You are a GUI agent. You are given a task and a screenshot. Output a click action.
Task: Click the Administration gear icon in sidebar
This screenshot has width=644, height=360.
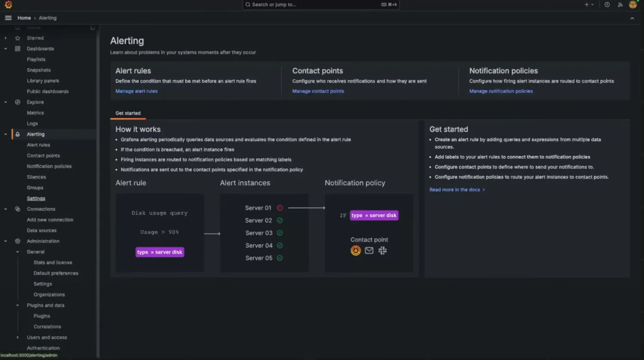coord(18,241)
